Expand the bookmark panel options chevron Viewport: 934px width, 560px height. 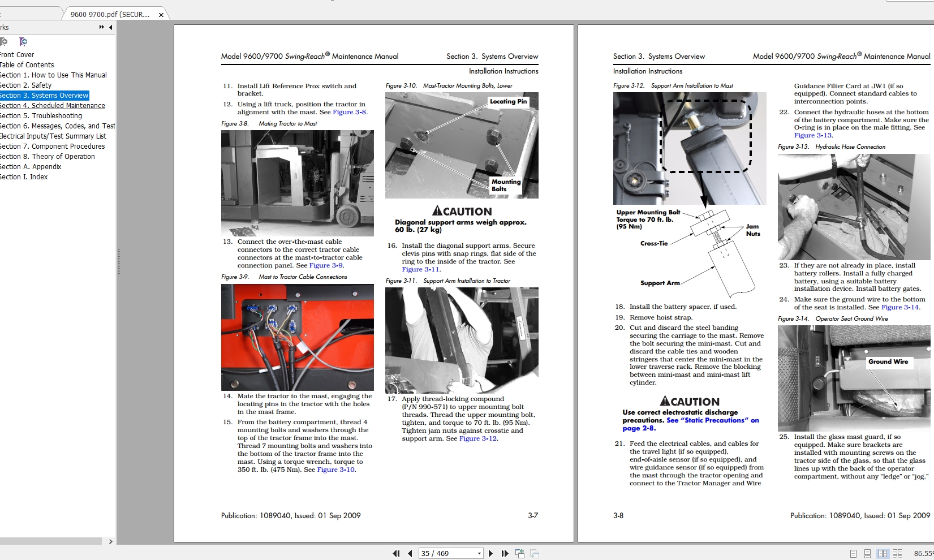click(101, 27)
